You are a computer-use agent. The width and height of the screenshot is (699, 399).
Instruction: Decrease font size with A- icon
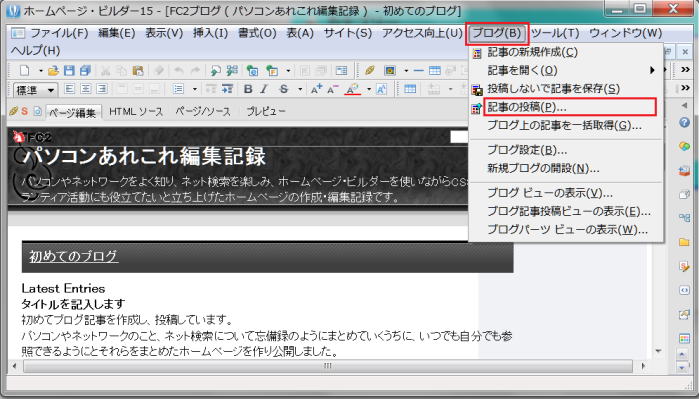click(x=333, y=89)
